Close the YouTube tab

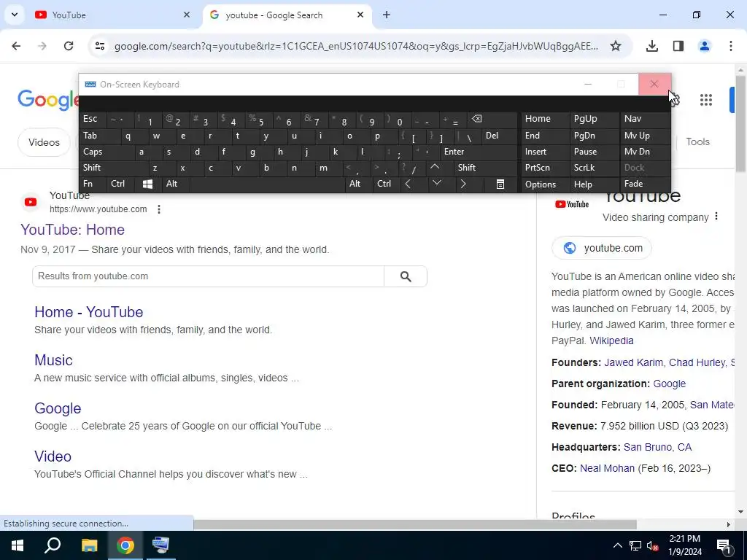tap(187, 15)
